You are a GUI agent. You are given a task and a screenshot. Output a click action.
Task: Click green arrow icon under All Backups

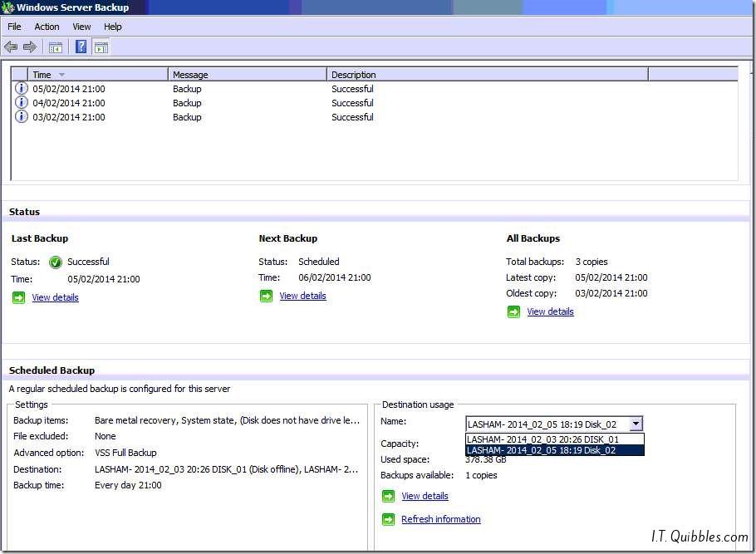point(514,312)
